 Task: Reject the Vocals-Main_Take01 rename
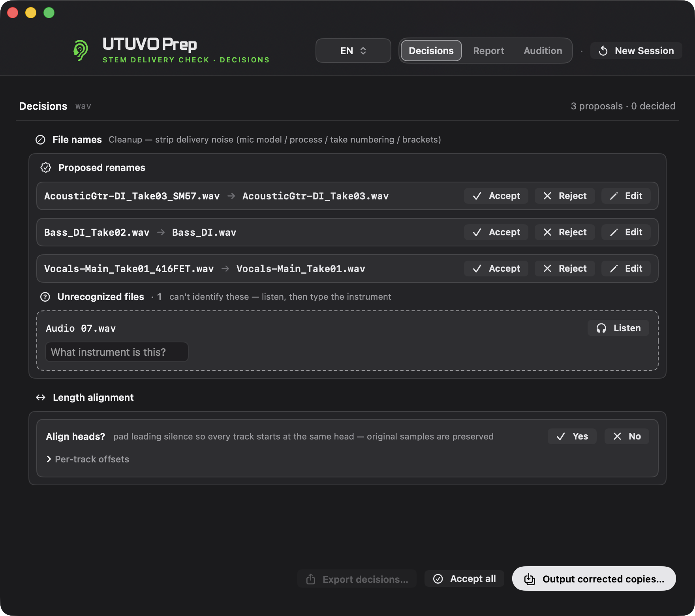coord(565,269)
